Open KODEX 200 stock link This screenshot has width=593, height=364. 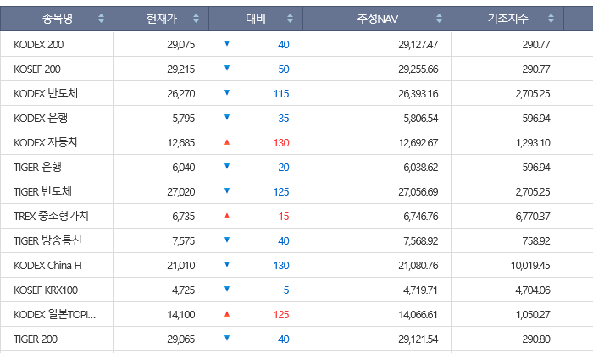point(38,44)
